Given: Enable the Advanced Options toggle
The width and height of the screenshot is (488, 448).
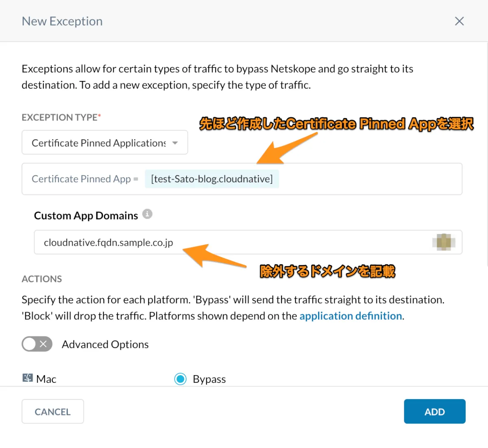Looking at the screenshot, I should pos(37,344).
